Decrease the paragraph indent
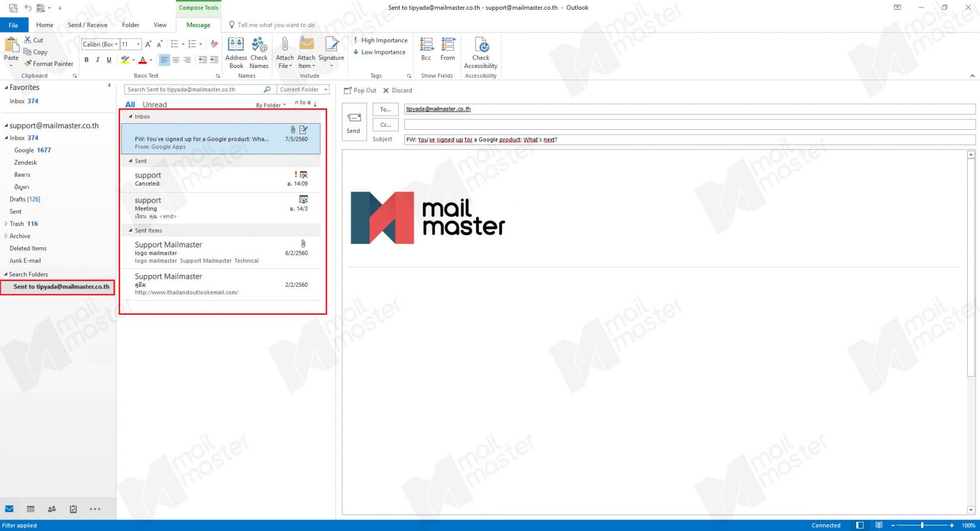 pyautogui.click(x=203, y=60)
